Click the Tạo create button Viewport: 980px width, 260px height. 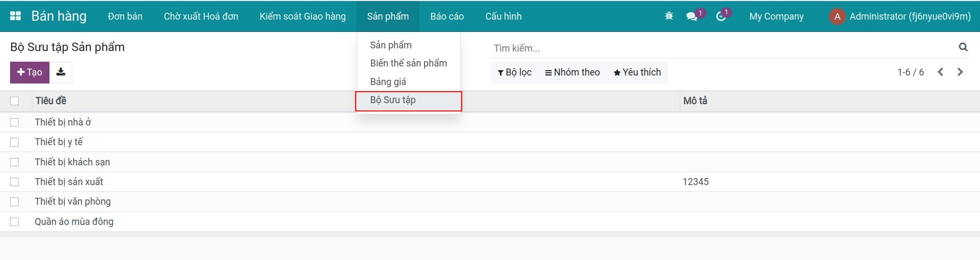[x=30, y=72]
